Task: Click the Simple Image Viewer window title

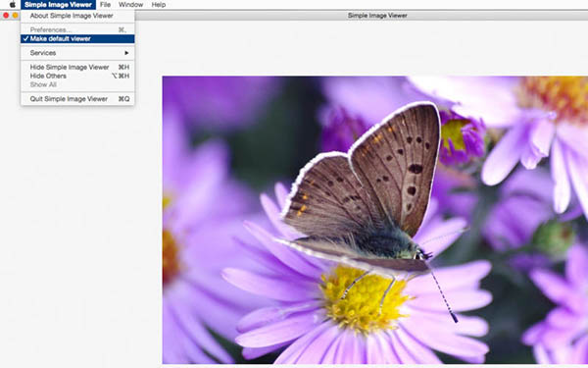Action: pos(377,16)
